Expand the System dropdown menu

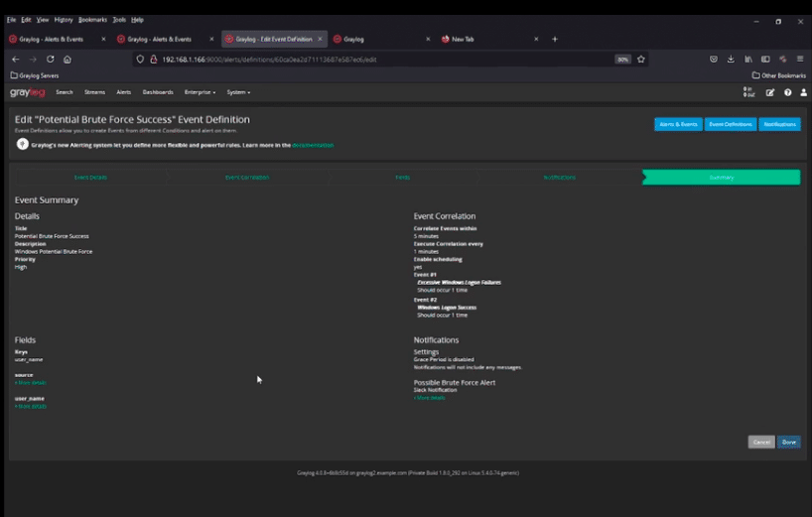tap(238, 92)
